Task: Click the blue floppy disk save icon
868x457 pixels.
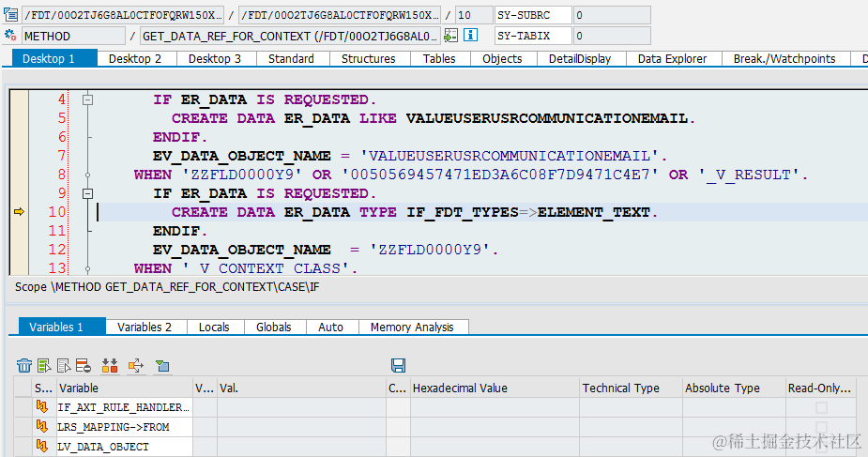Action: pyautogui.click(x=398, y=365)
